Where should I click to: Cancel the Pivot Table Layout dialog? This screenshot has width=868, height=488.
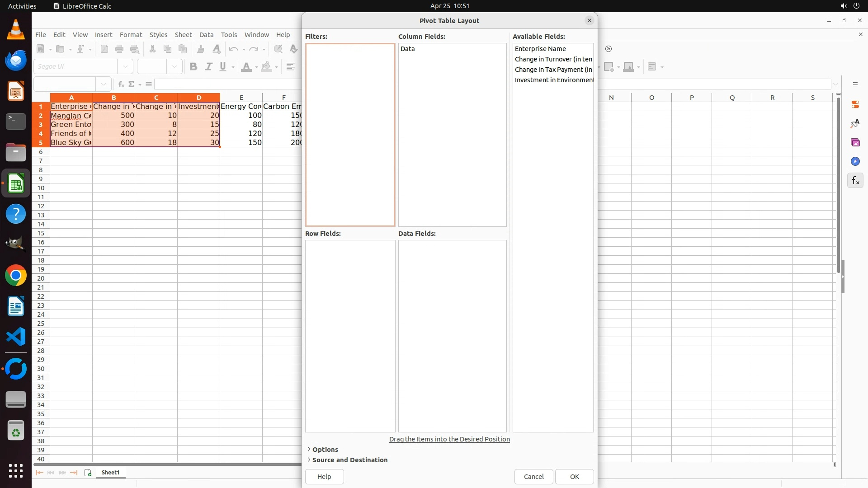point(533,477)
